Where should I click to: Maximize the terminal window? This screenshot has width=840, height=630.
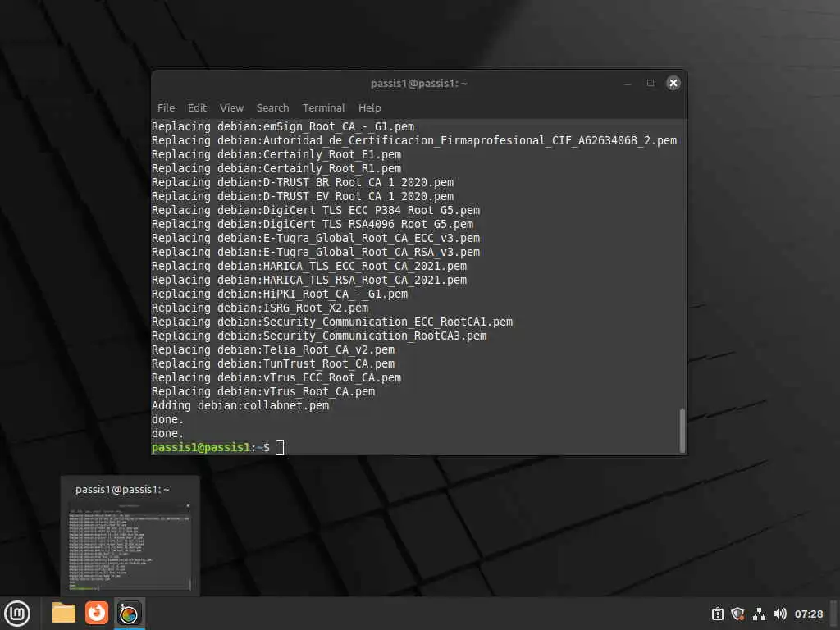point(651,83)
